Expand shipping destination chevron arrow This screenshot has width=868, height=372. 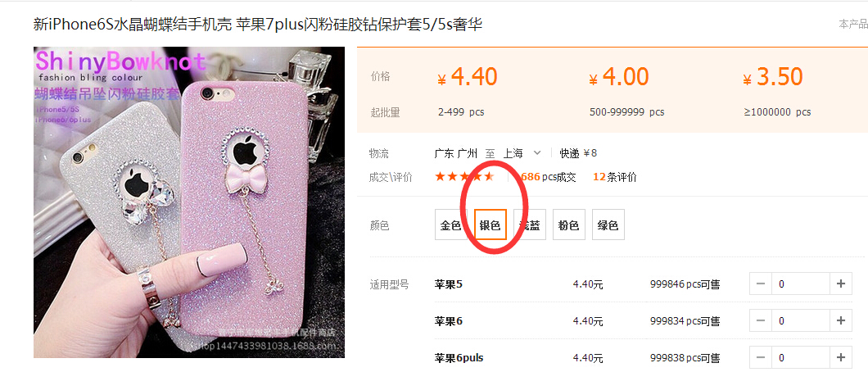coord(536,152)
